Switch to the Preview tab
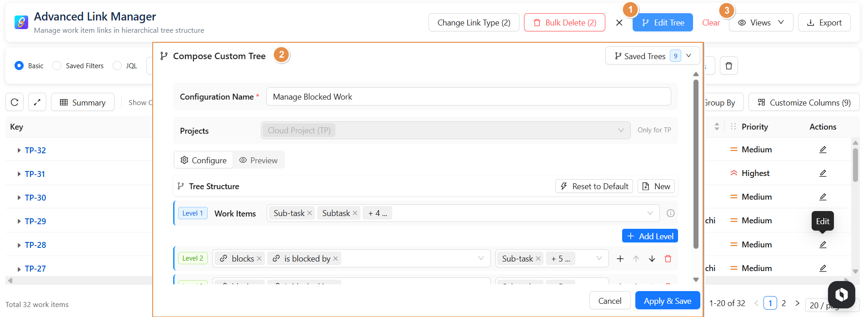The image size is (868, 317). pos(259,160)
